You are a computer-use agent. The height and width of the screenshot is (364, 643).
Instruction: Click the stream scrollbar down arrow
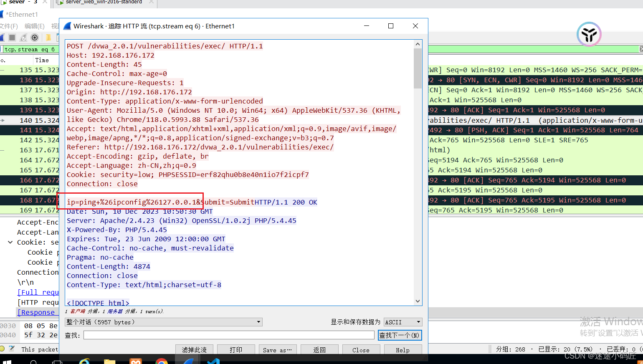click(x=418, y=301)
